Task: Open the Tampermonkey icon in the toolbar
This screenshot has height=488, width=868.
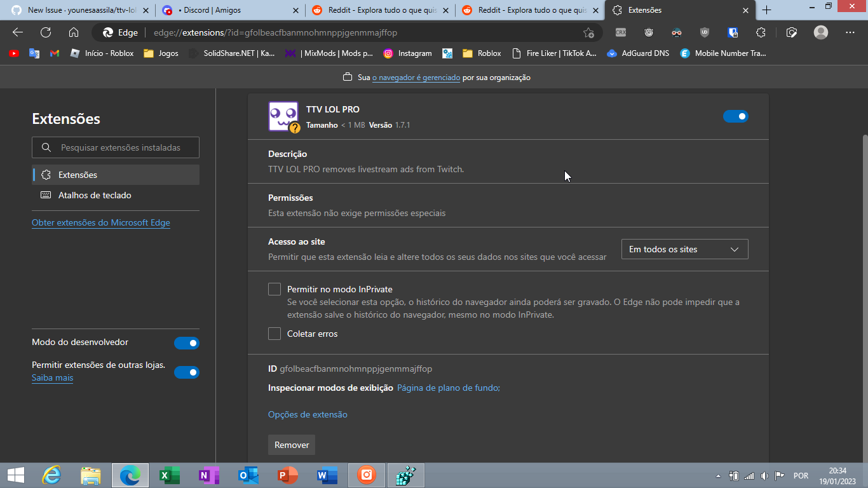Action: (x=649, y=33)
